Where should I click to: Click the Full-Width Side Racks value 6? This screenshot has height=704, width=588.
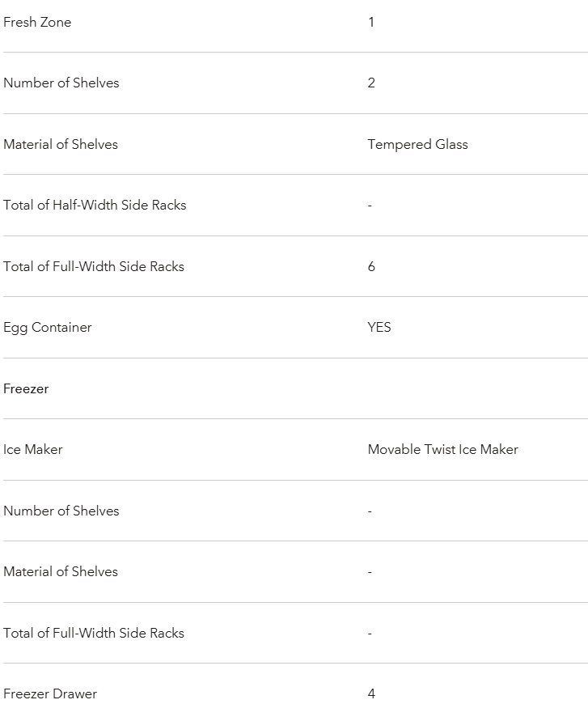pos(371,266)
